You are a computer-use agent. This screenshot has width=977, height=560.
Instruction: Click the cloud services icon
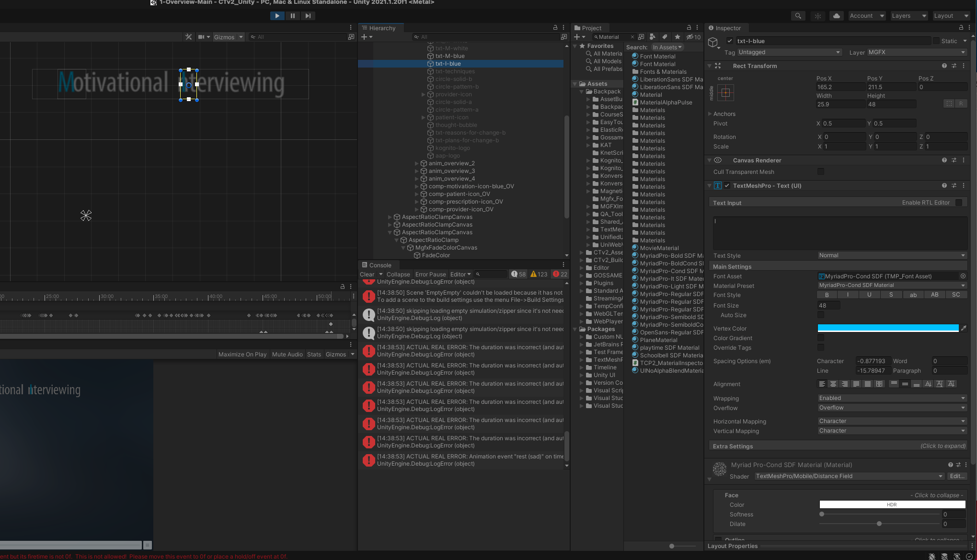coord(836,16)
